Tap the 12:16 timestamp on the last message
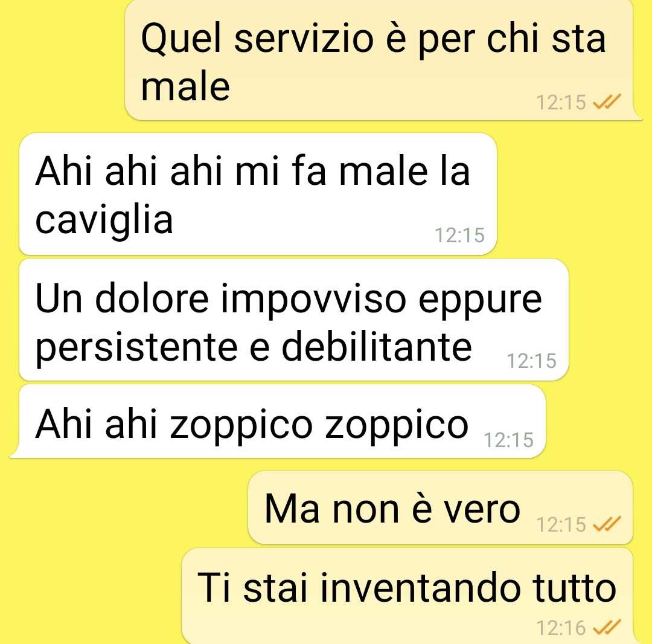The width and height of the screenshot is (652, 644). [561, 627]
